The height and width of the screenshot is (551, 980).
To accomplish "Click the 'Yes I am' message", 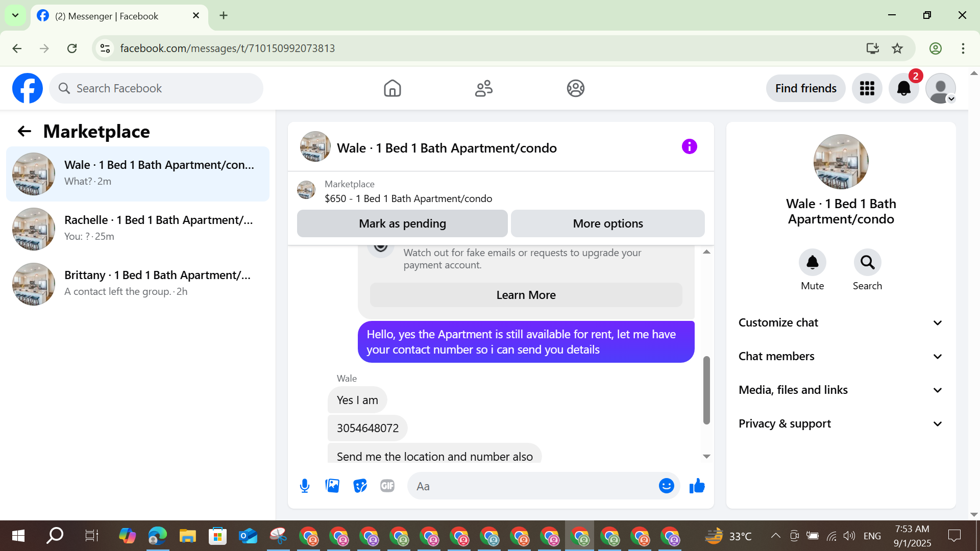I will (357, 400).
